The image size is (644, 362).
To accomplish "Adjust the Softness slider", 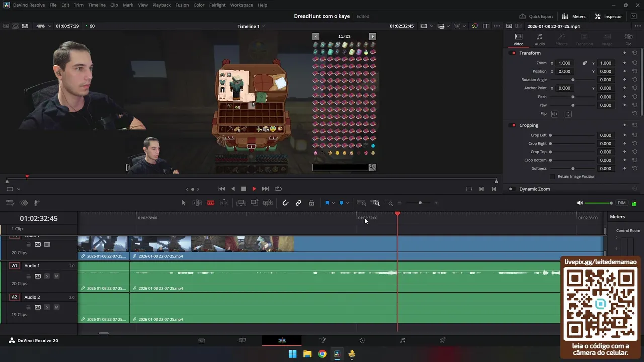I will (x=573, y=168).
